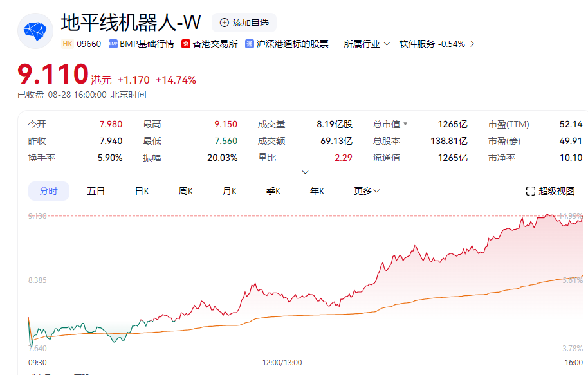
Task: Click the BMP基础行情 label text
Action: pos(147,44)
